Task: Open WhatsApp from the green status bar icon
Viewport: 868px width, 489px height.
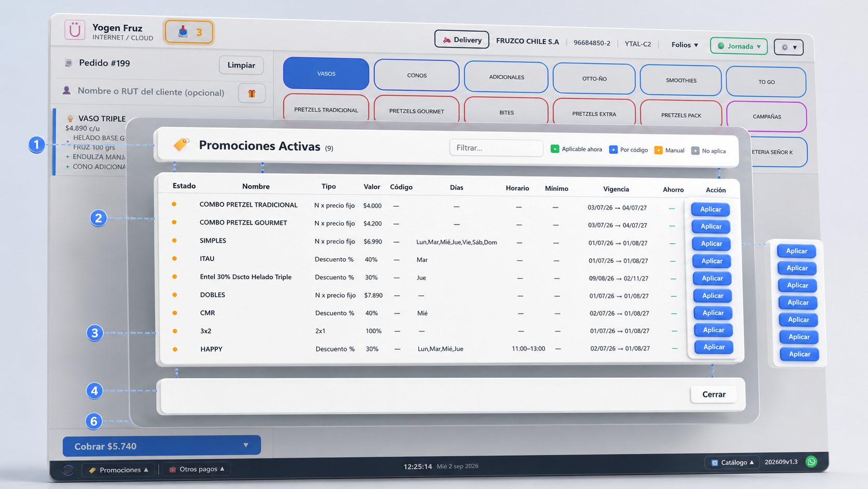Action: (811, 461)
